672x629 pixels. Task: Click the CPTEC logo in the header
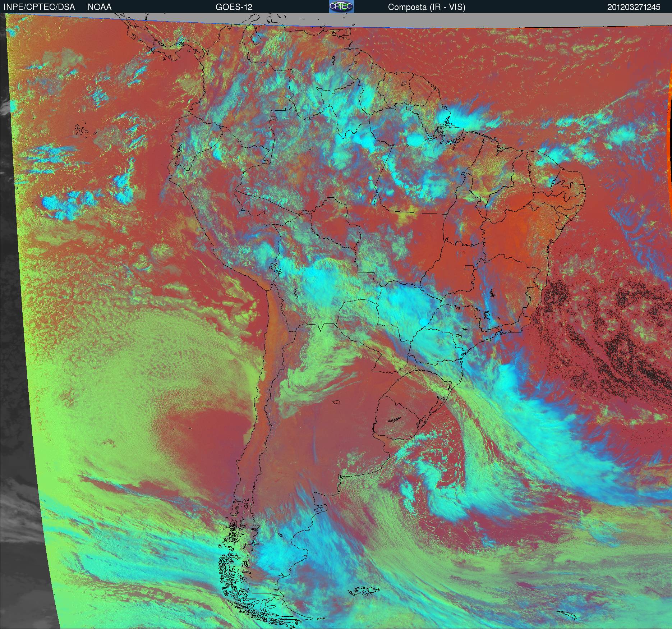point(341,6)
